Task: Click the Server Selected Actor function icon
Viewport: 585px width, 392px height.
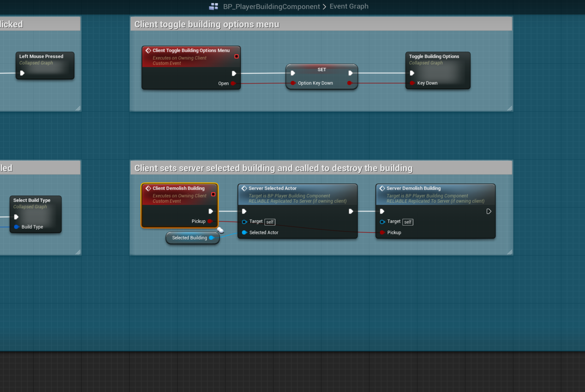Action: pyautogui.click(x=244, y=188)
